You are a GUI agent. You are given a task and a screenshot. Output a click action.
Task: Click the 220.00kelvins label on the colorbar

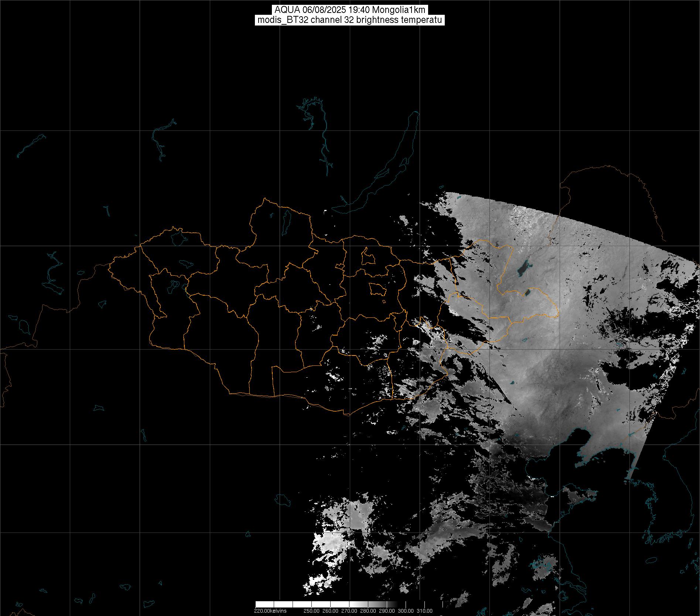pyautogui.click(x=270, y=610)
